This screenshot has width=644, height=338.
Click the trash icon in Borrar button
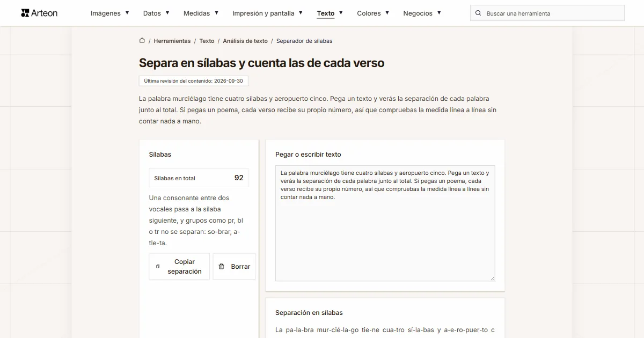point(221,267)
